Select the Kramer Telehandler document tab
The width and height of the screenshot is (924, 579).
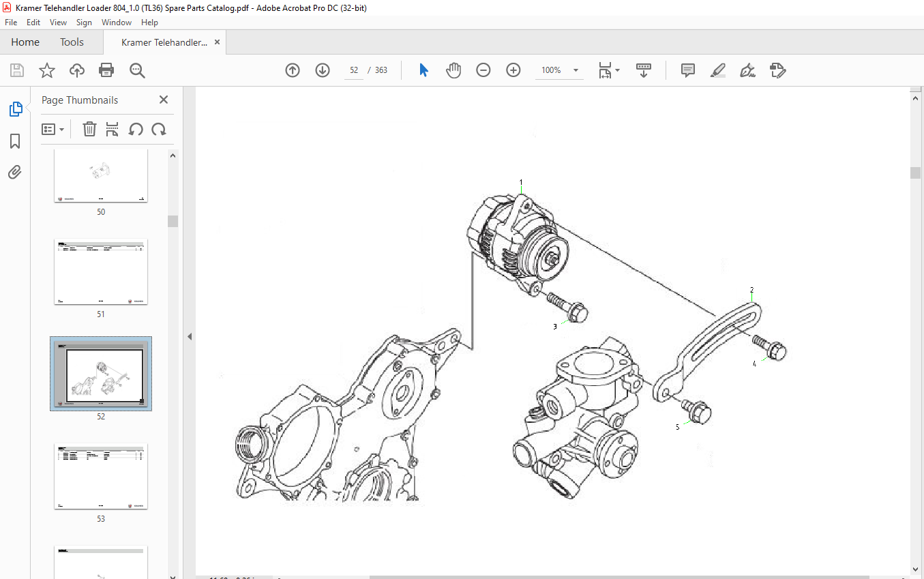tap(164, 42)
